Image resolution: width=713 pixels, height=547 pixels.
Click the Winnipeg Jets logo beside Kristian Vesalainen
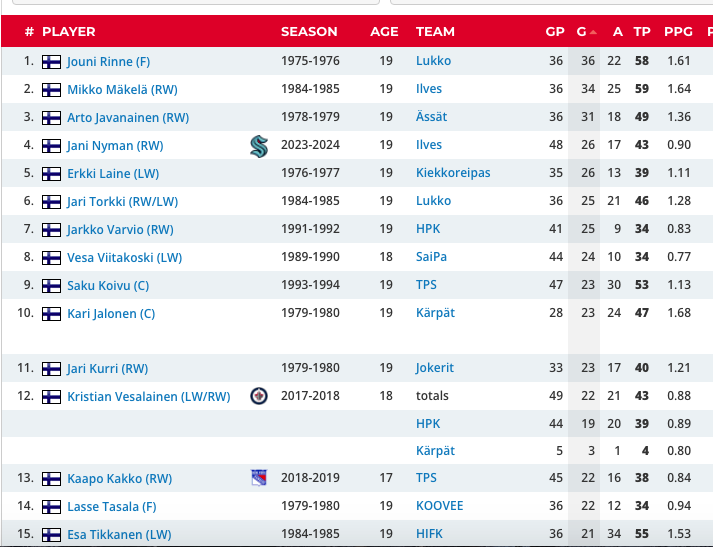point(259,396)
